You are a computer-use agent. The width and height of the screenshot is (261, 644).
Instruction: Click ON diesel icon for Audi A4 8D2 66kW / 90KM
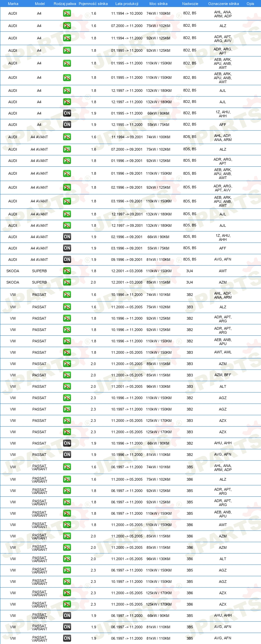click(x=67, y=113)
